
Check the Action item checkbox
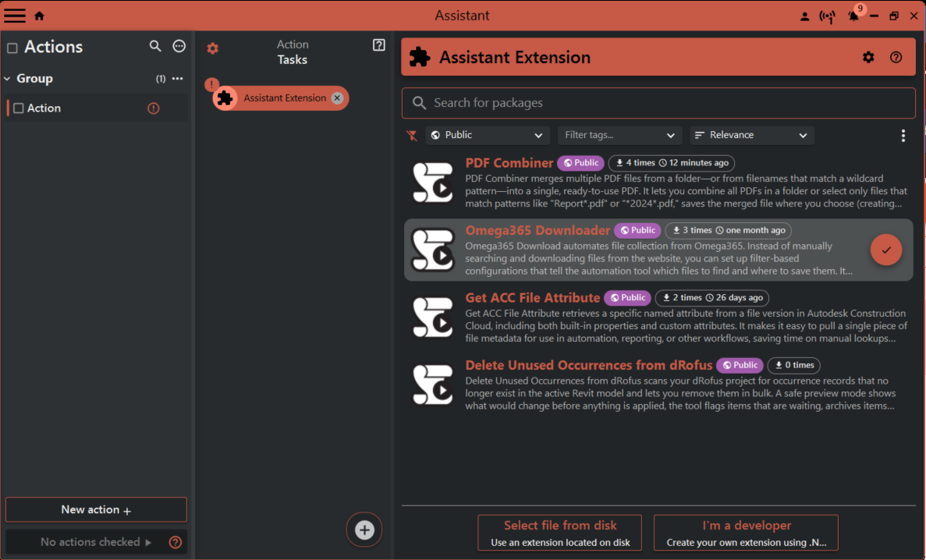click(x=19, y=108)
